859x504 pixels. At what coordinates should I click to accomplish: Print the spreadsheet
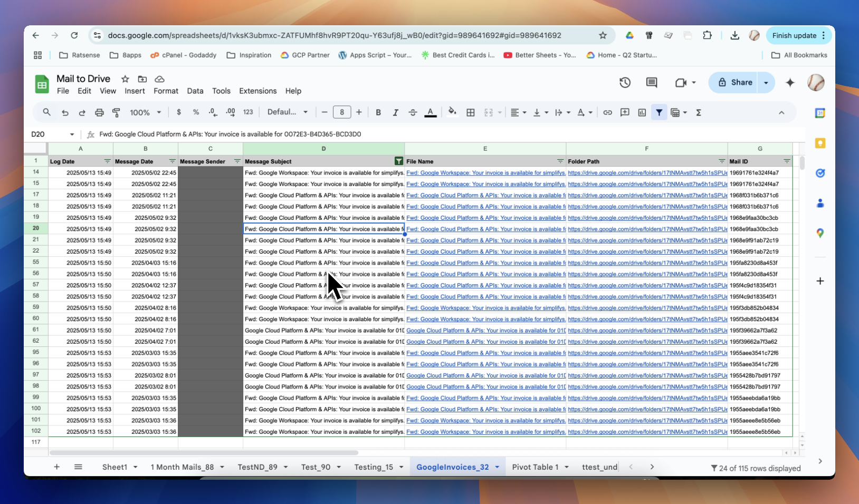click(99, 112)
